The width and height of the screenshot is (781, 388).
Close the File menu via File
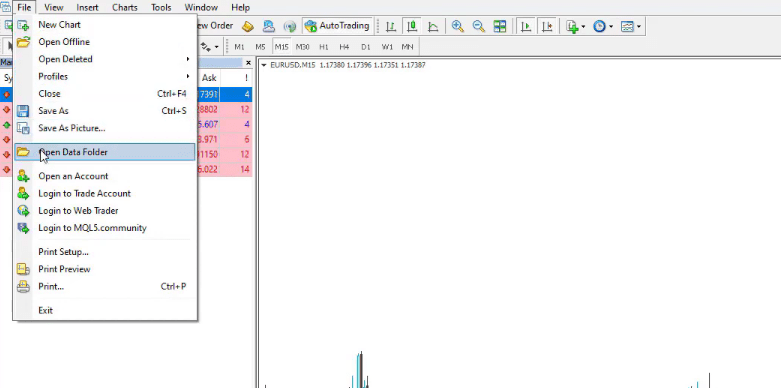[x=24, y=7]
